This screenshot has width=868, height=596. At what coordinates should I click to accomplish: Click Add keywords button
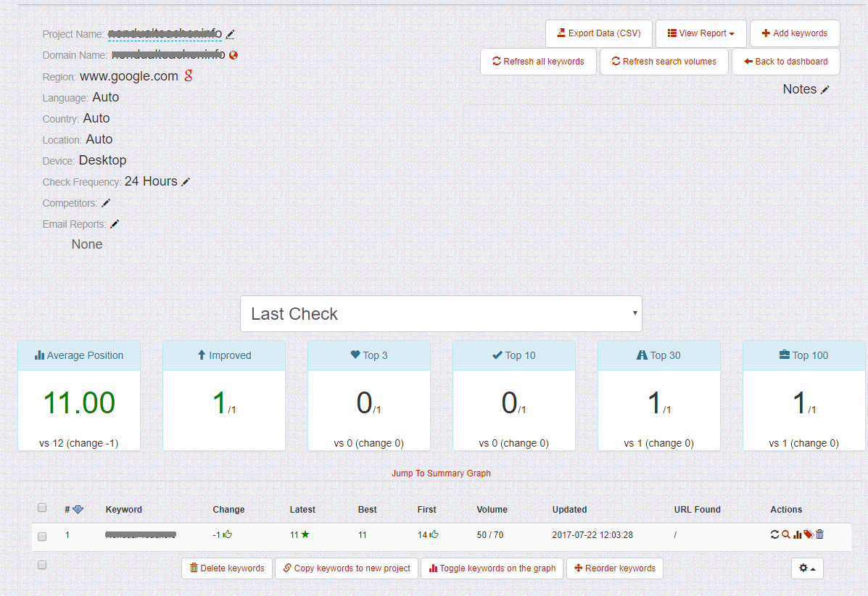click(x=794, y=33)
